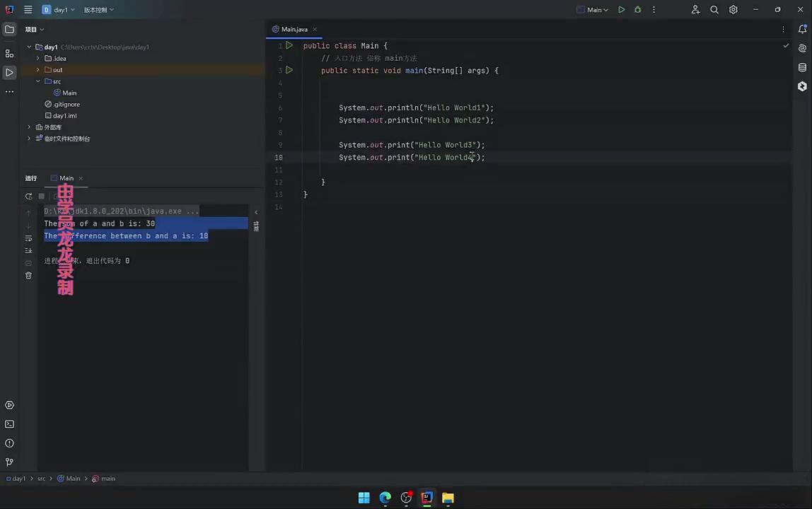Image resolution: width=812 pixels, height=509 pixels.
Task: Toggle soft wrap in the run console
Action: 28,238
